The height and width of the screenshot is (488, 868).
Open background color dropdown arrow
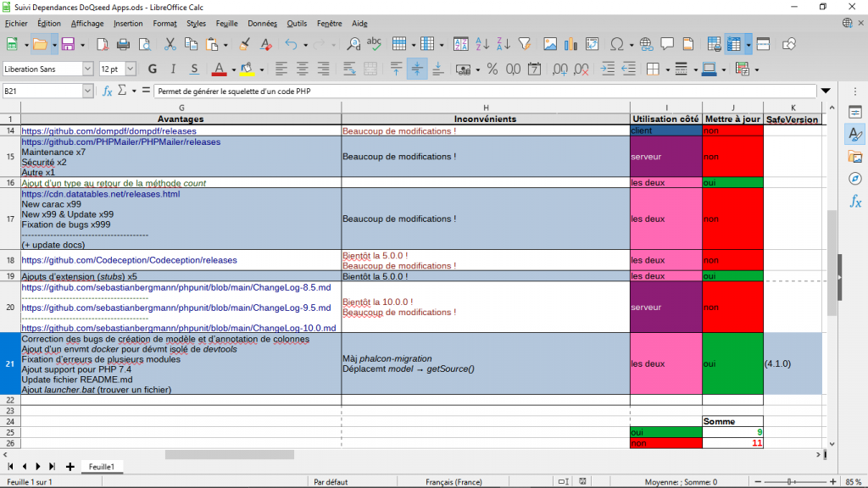261,69
